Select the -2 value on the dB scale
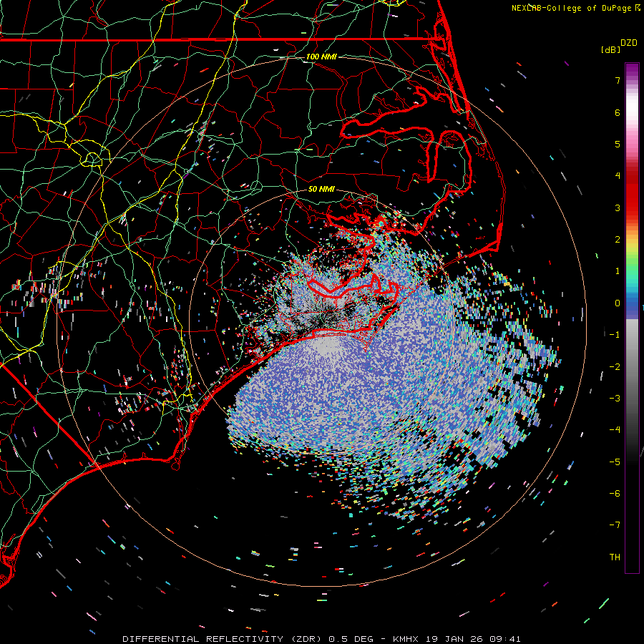The width and height of the screenshot is (644, 644). point(615,366)
